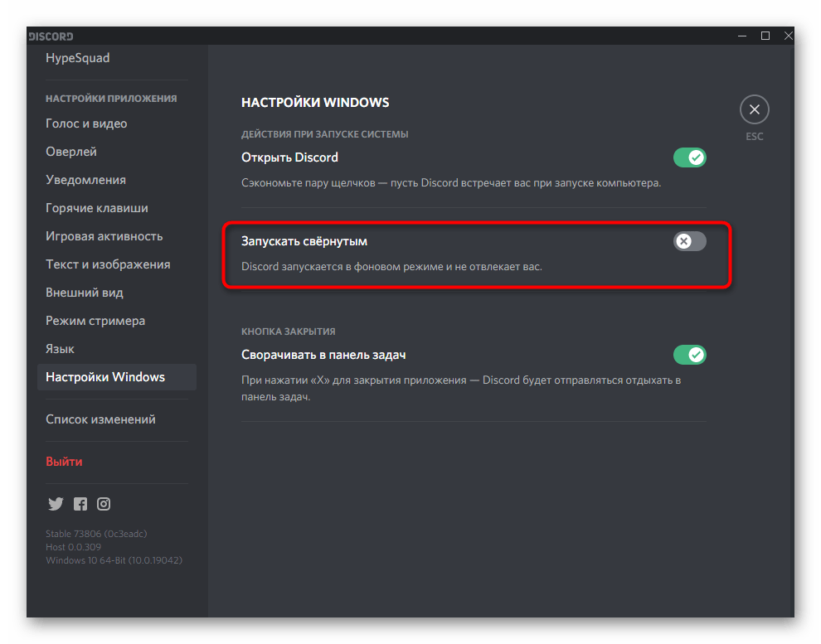This screenshot has height=644, width=821.
Task: Open Discord's Instagram page icon
Action: tap(104, 504)
